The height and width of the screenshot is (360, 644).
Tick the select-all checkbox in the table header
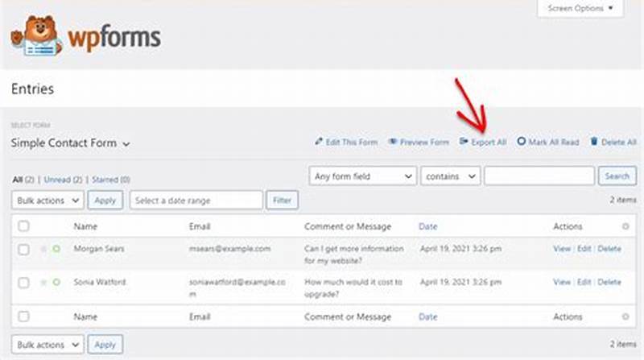tap(24, 226)
